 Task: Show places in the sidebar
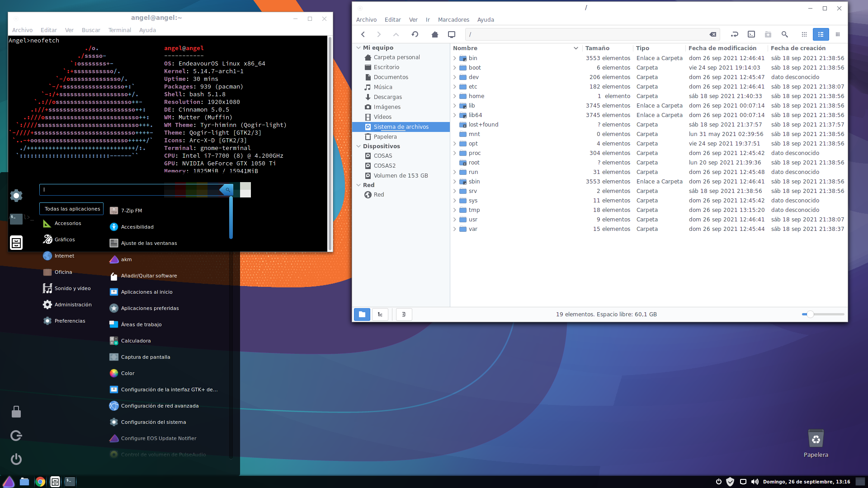pyautogui.click(x=362, y=314)
